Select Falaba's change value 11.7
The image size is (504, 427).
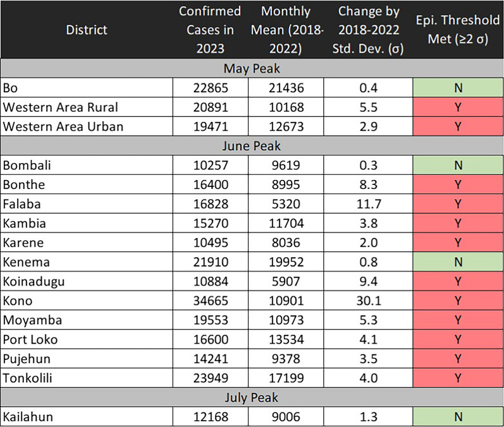(368, 204)
